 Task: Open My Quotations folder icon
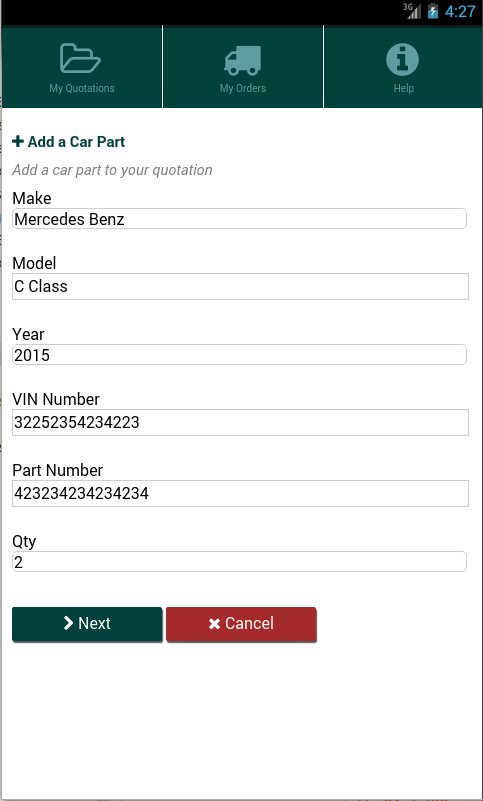coord(80,59)
